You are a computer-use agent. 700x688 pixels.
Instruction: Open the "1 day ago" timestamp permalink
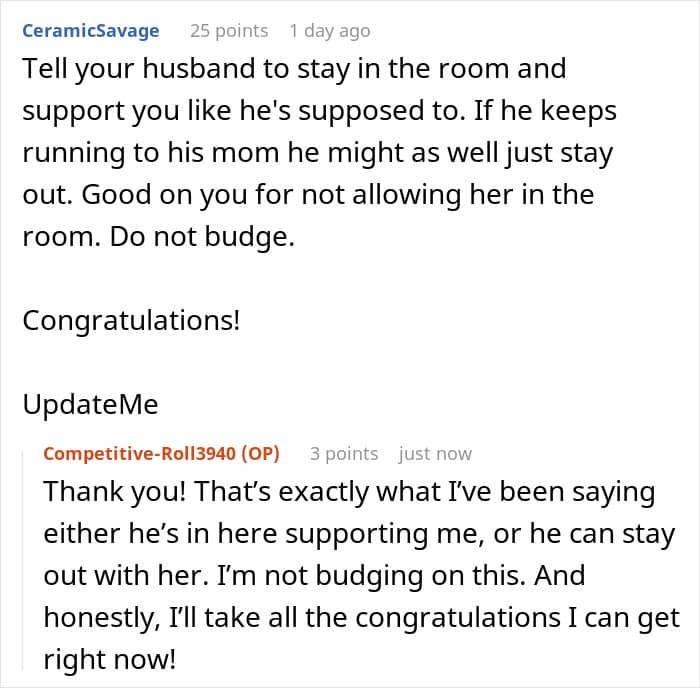pyautogui.click(x=330, y=31)
